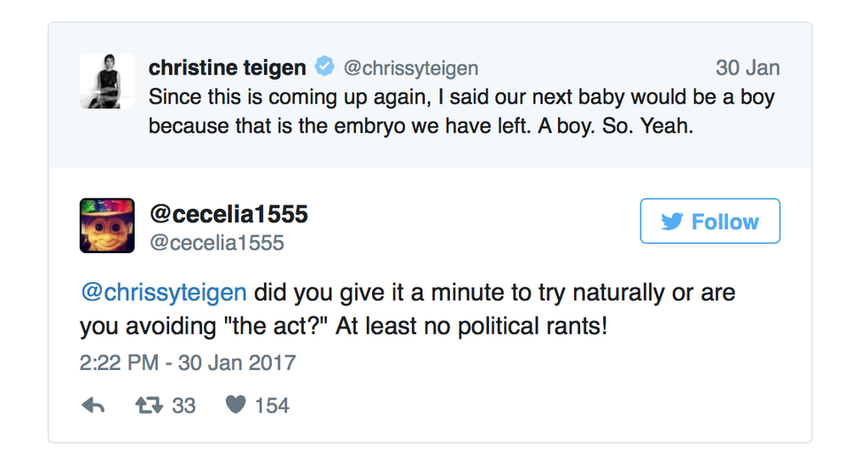868x471 pixels.
Task: Click the grey @chrissyteigen handle in quoted tweet
Action: pos(411,68)
